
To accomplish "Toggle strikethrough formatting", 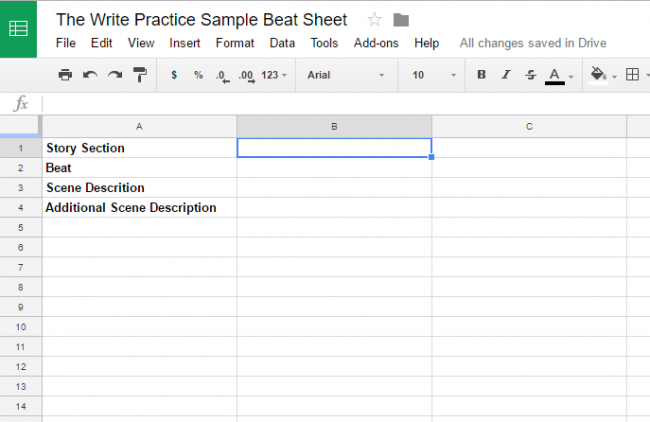I will point(530,75).
